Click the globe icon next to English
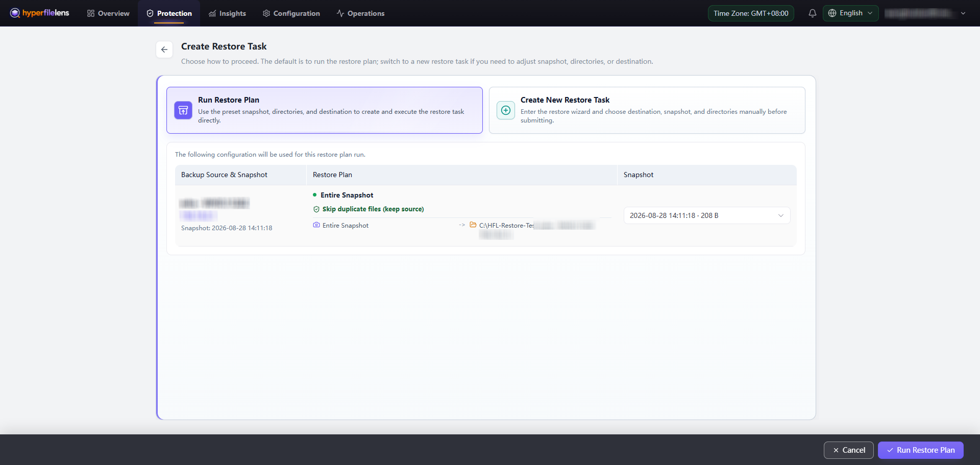980x465 pixels. coord(832,13)
